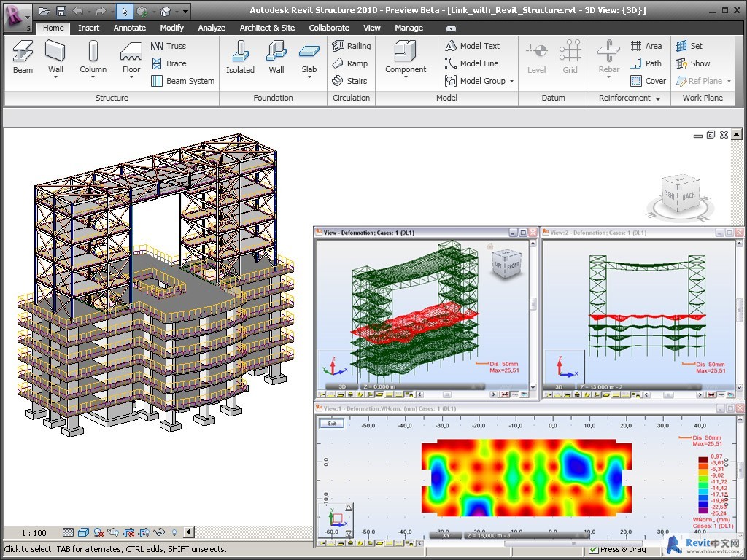
Task: Open the Insert ribbon tab
Action: coord(88,28)
